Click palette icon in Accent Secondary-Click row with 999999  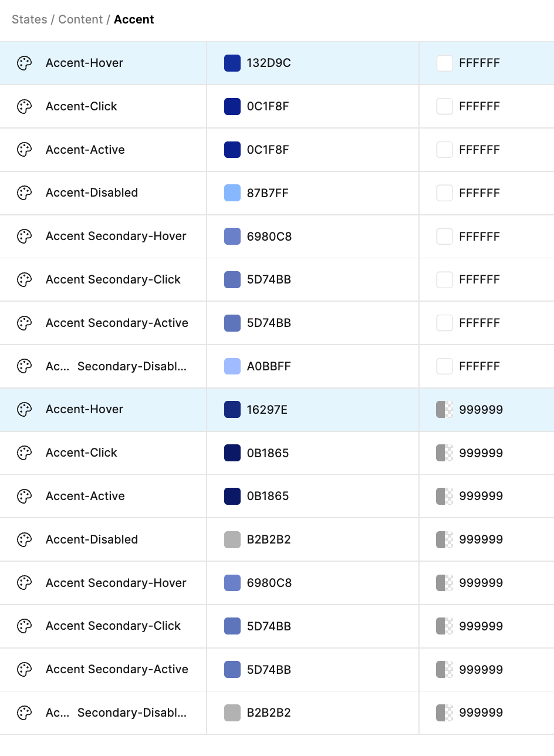coord(24,626)
